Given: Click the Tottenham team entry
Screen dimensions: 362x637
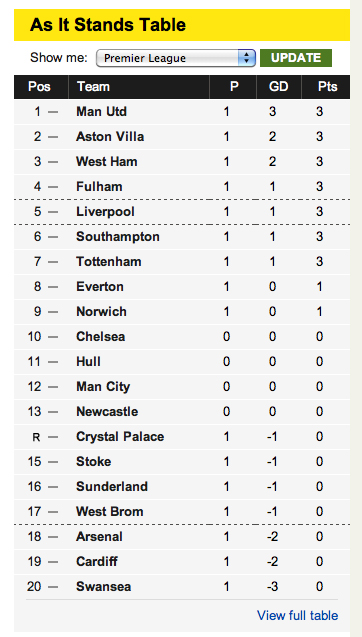Looking at the screenshot, I should coord(109,262).
